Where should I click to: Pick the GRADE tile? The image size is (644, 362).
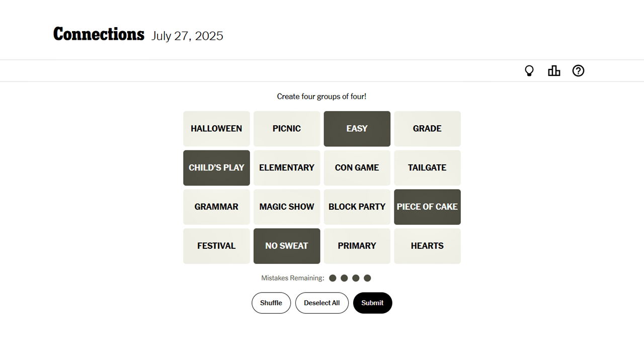427,129
